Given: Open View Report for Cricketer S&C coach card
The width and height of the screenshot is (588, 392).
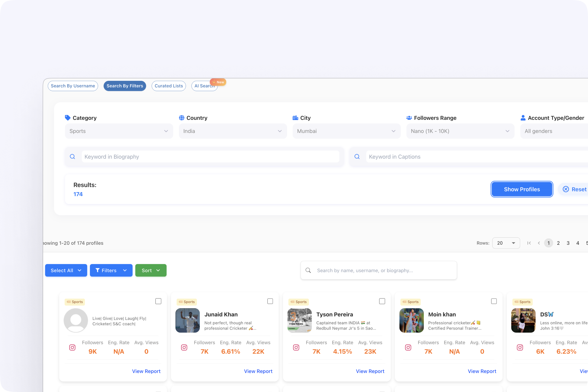Looking at the screenshot, I should 146,371.
